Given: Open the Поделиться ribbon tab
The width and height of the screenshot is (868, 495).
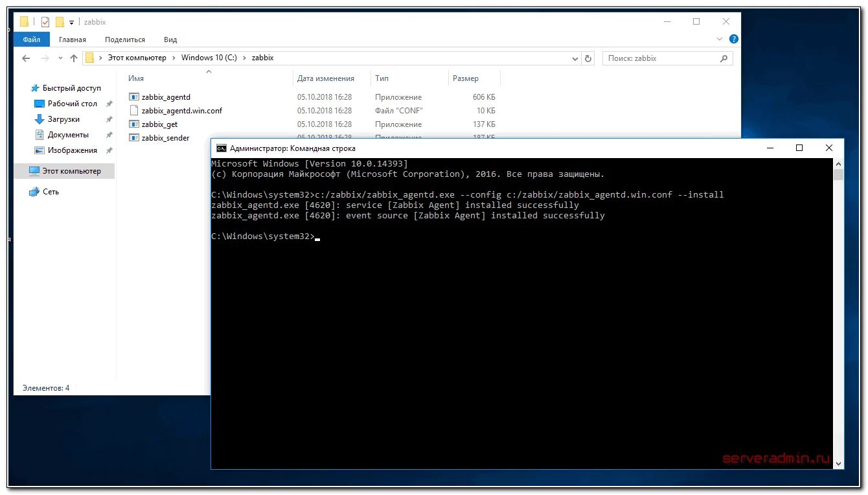Looking at the screenshot, I should pos(125,40).
